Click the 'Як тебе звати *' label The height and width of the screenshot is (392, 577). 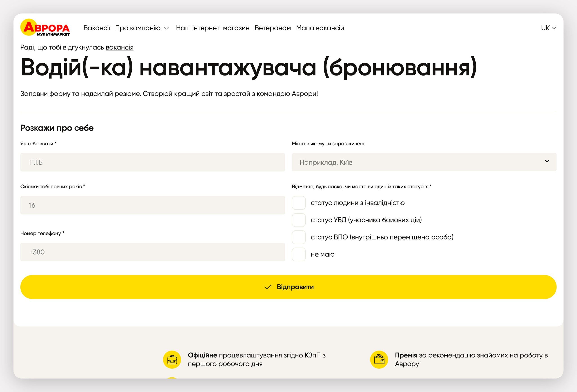(38, 144)
